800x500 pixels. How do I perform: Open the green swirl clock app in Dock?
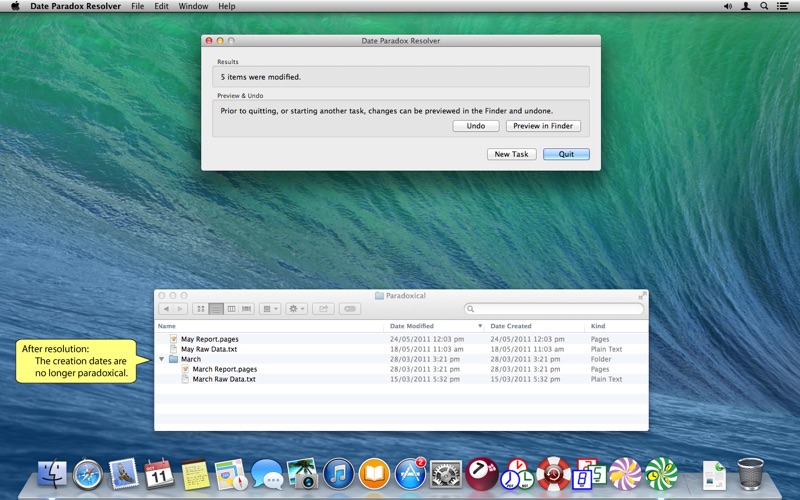(x=661, y=474)
